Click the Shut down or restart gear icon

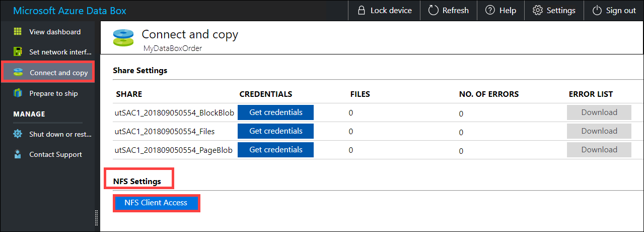(x=18, y=134)
